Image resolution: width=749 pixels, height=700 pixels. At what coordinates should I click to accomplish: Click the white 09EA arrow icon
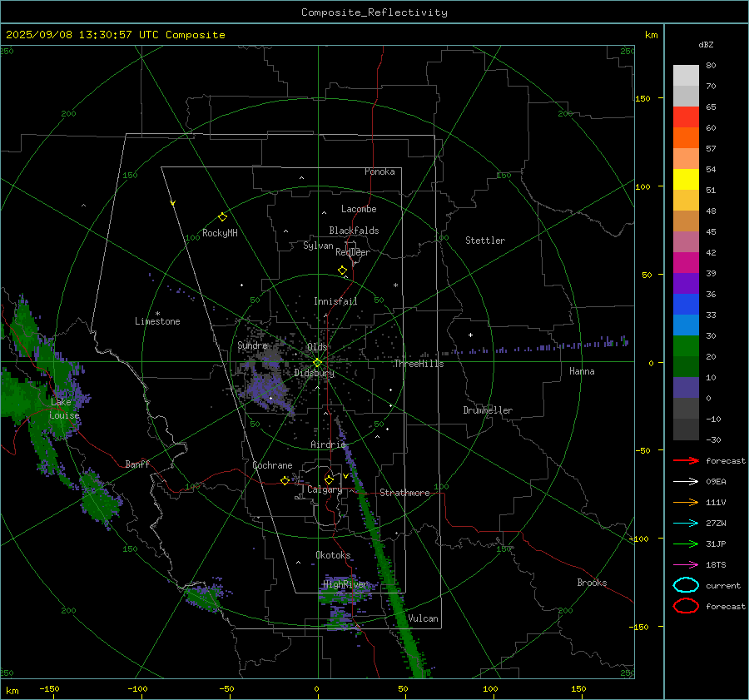tap(686, 482)
